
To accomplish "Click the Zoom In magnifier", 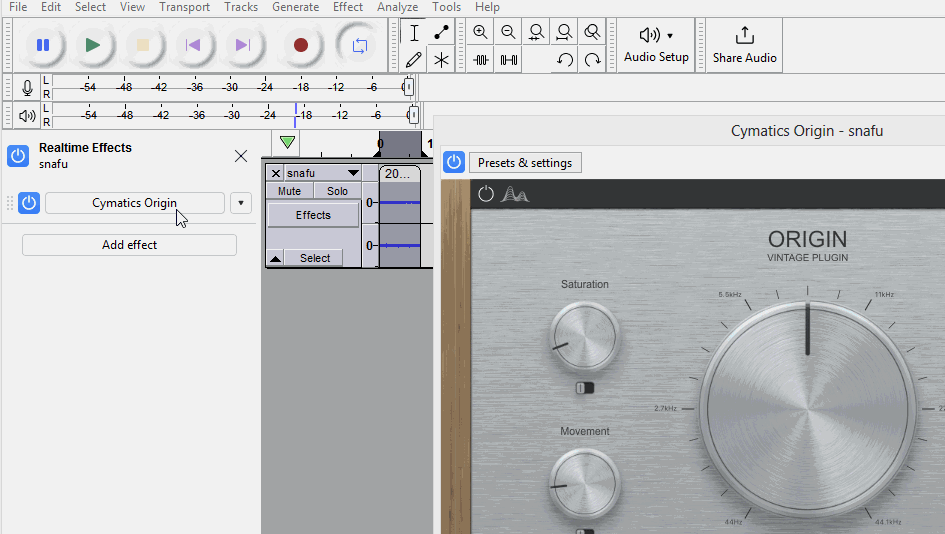I will point(480,33).
